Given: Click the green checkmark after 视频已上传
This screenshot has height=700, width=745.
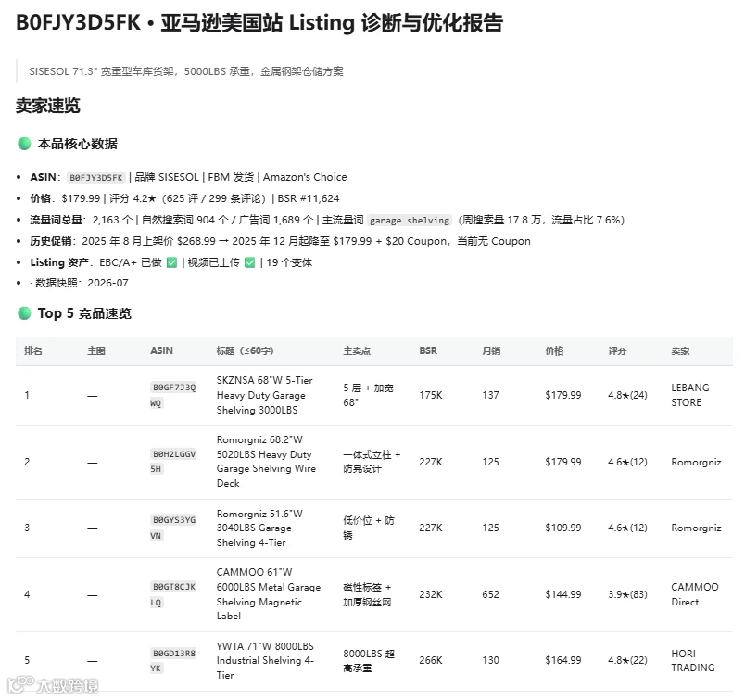Looking at the screenshot, I should 250,262.
